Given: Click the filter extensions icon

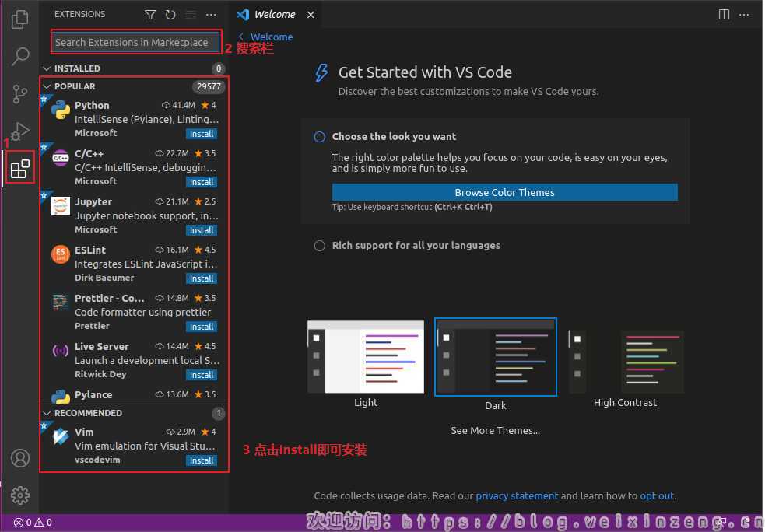Looking at the screenshot, I should [150, 15].
